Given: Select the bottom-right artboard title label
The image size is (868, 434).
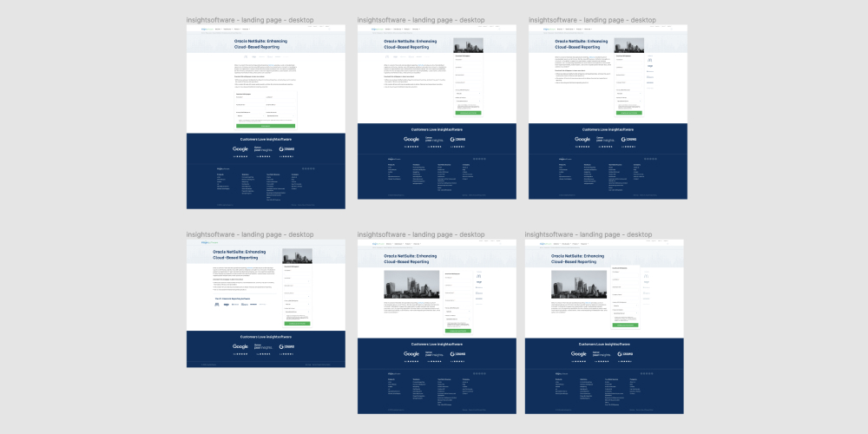Looking at the screenshot, I should tap(589, 234).
